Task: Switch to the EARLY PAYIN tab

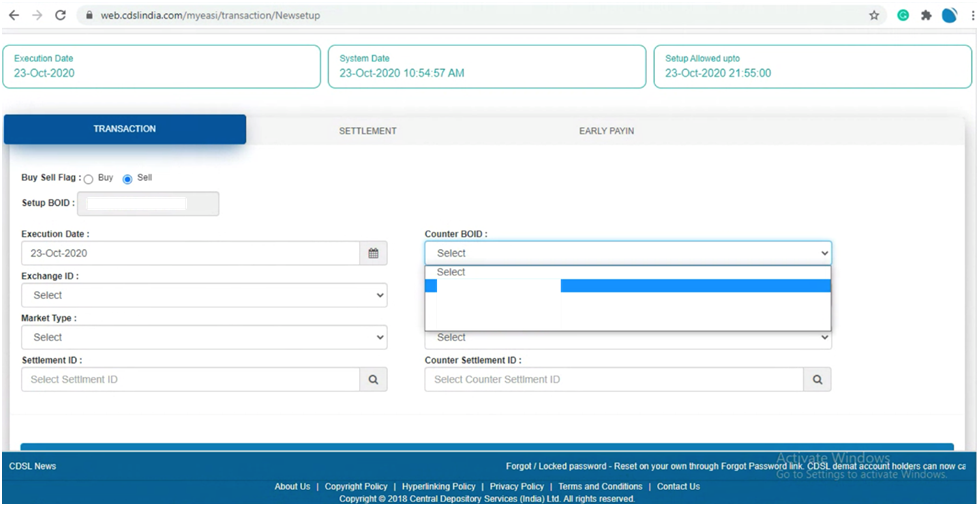Action: [606, 131]
